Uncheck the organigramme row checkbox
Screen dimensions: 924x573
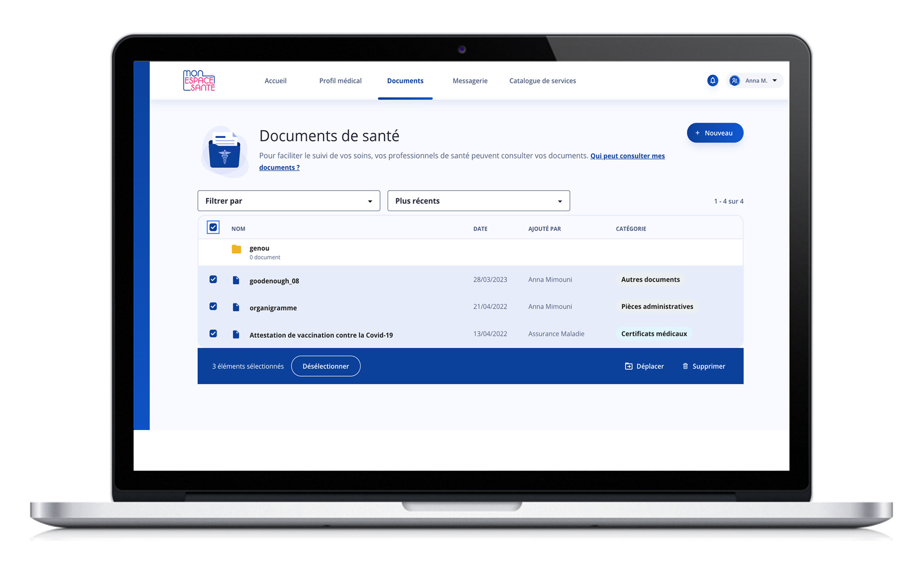[213, 306]
